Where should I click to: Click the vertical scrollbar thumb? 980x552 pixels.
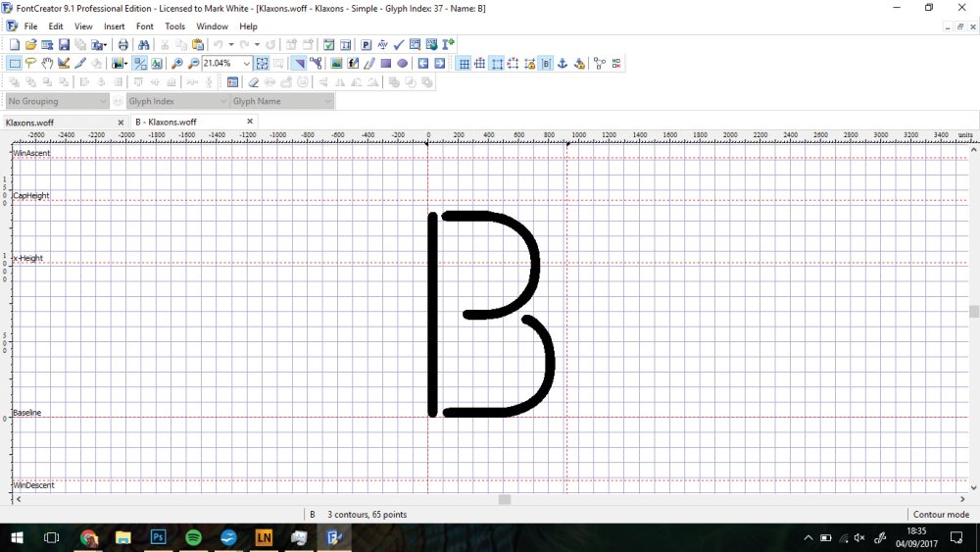[974, 311]
